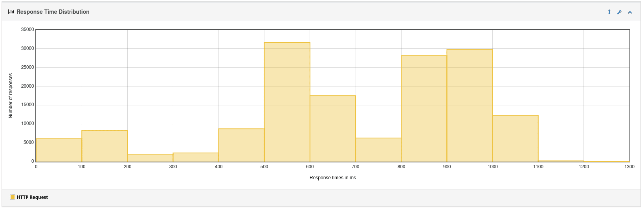Click the 600 x-axis tick label
644x208 pixels.
point(310,167)
